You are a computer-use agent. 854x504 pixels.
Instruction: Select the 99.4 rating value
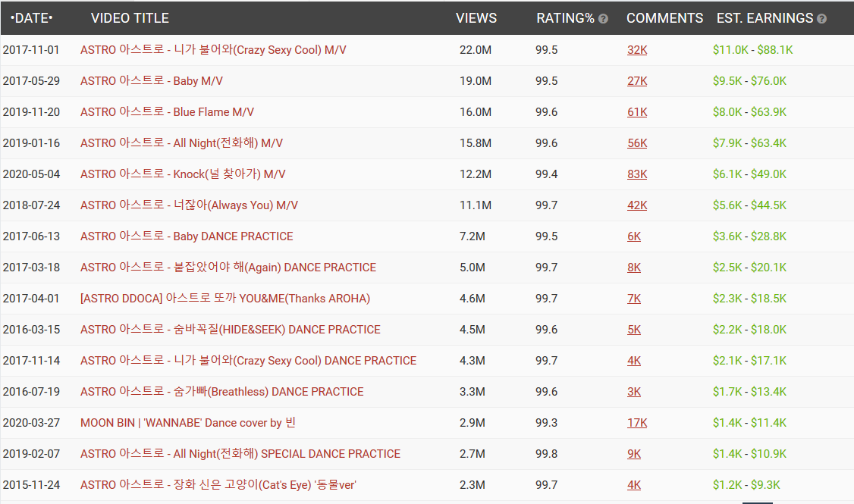click(x=546, y=174)
